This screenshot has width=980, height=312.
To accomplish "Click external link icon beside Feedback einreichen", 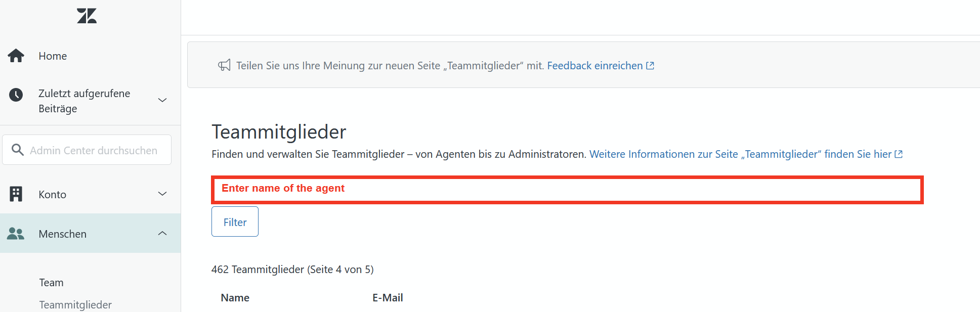I will tap(651, 66).
